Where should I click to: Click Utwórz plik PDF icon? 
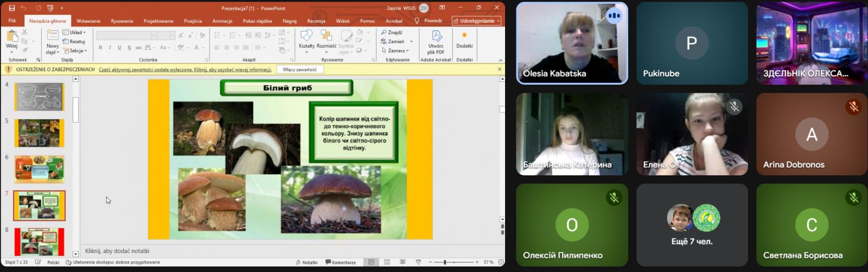click(436, 36)
